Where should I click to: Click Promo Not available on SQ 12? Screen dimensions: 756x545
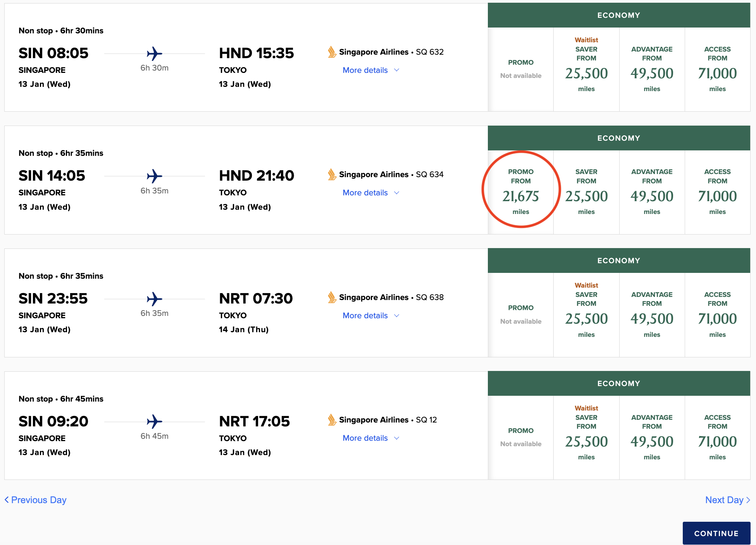(x=521, y=438)
